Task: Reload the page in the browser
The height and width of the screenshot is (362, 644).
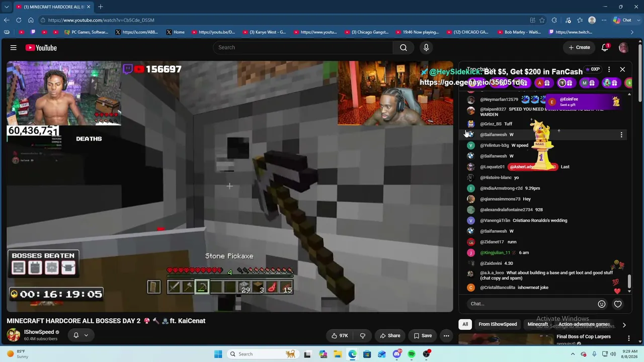Action: (19, 20)
